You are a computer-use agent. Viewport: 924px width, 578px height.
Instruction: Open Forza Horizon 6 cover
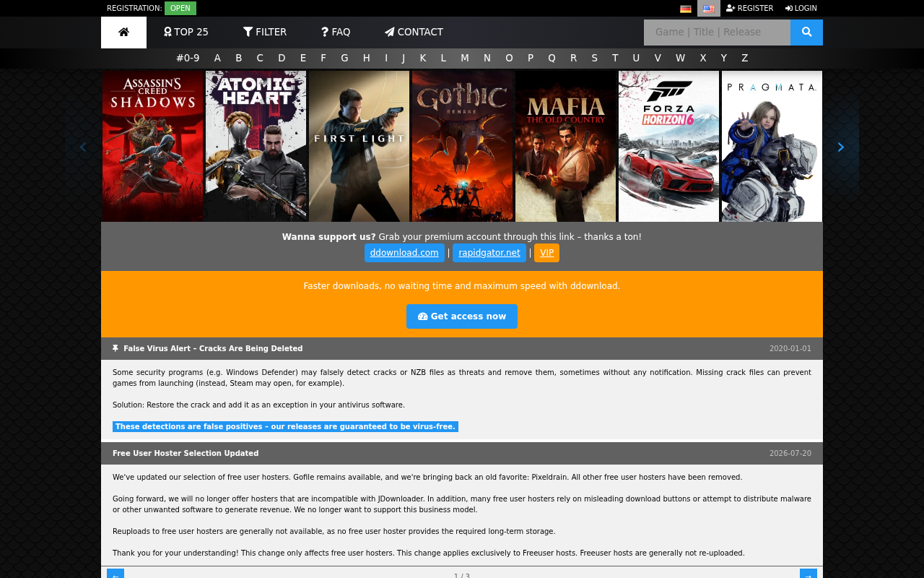pyautogui.click(x=668, y=146)
